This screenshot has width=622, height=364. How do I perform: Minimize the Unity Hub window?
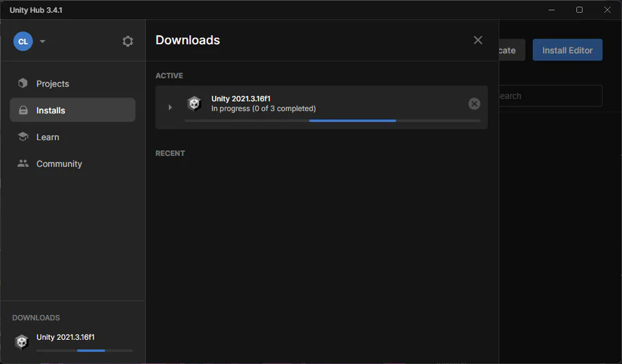coord(552,10)
